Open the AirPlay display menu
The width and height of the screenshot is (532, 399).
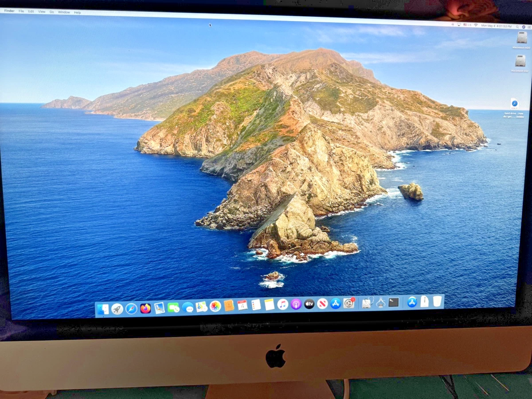459,24
